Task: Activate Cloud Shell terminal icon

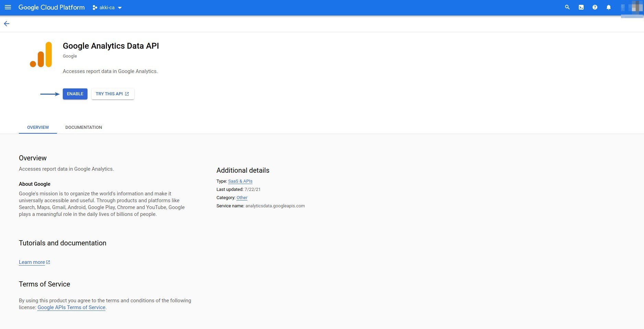Action: pos(581,7)
